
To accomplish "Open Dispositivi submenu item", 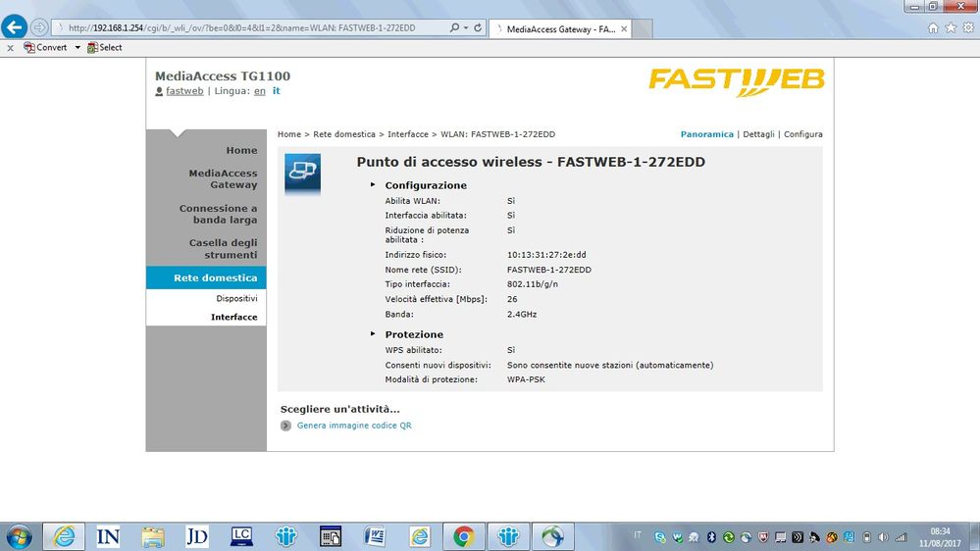I will point(236,299).
